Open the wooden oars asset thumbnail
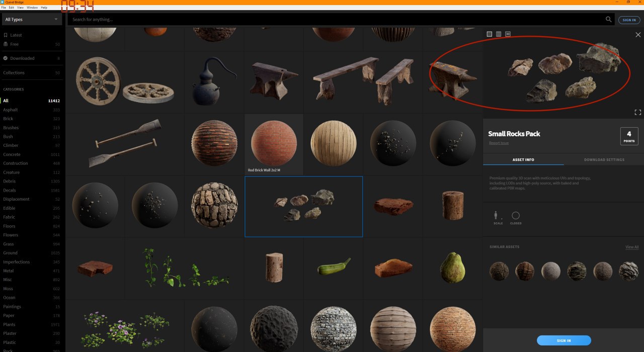Image resolution: width=644 pixels, height=352 pixels. pos(125,144)
